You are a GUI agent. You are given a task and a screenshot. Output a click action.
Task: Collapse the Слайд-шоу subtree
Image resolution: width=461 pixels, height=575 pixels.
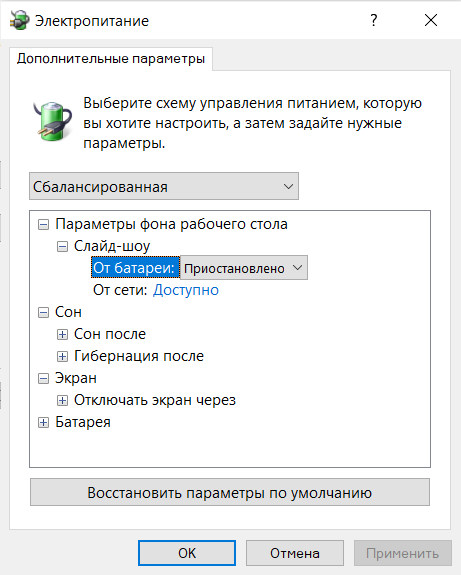tap(62, 246)
